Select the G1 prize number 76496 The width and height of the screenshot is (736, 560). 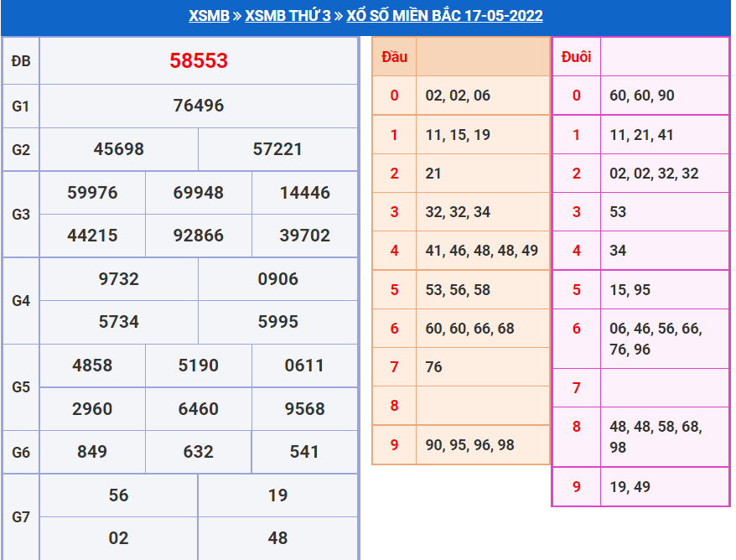199,106
